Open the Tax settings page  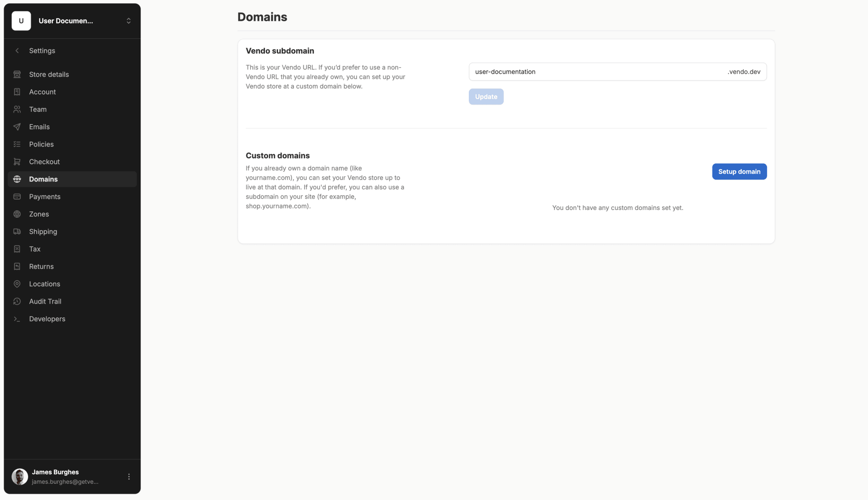pos(72,249)
